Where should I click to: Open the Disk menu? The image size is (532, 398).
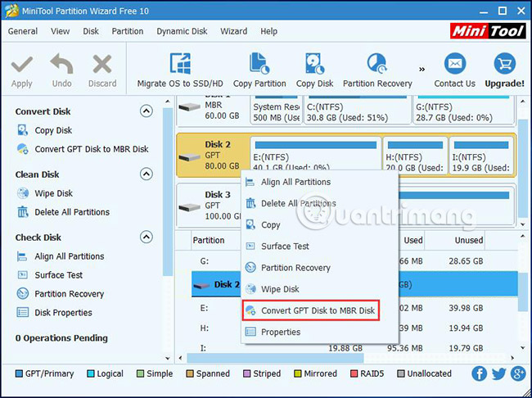91,31
